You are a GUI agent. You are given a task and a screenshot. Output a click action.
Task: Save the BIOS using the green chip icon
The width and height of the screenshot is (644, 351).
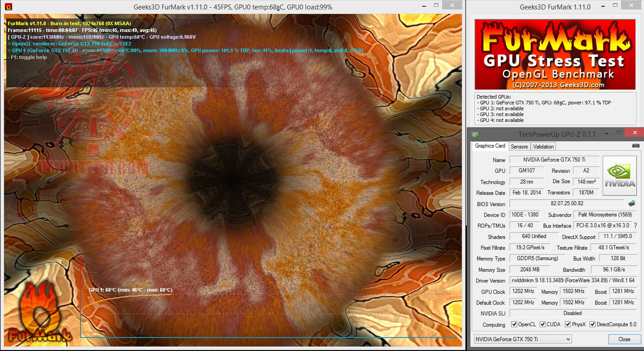tap(632, 203)
